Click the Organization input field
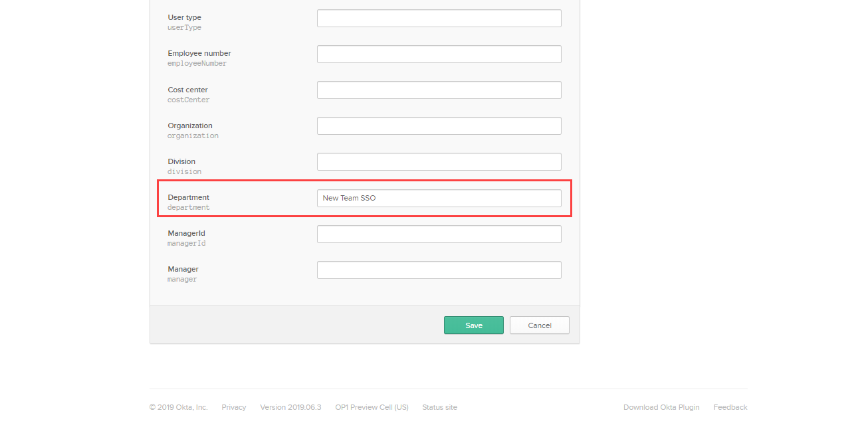The height and width of the screenshot is (443, 868). point(439,126)
